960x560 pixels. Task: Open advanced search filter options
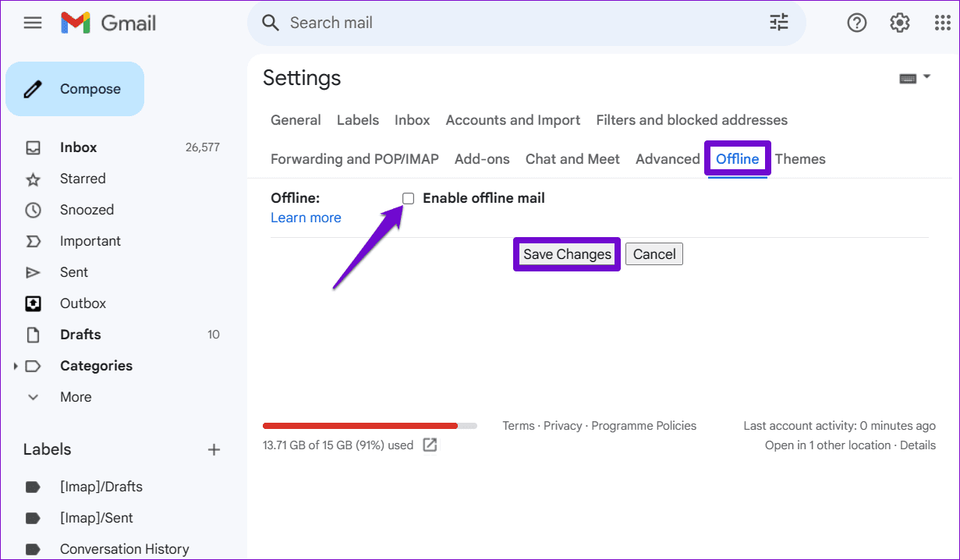click(778, 23)
